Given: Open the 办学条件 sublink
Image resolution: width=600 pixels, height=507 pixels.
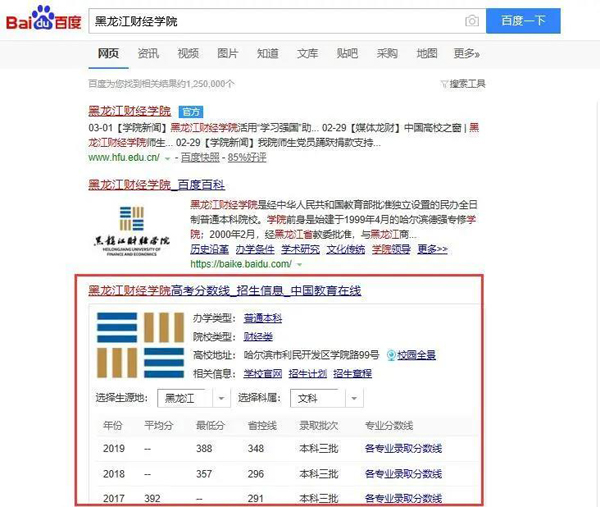Looking at the screenshot, I should [x=255, y=249].
